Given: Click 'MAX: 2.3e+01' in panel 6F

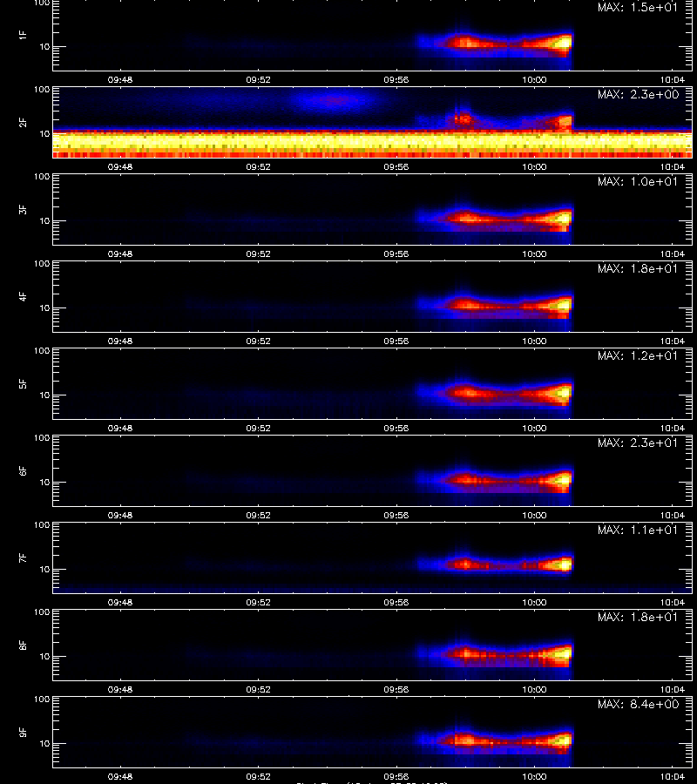Looking at the screenshot, I should [638, 443].
